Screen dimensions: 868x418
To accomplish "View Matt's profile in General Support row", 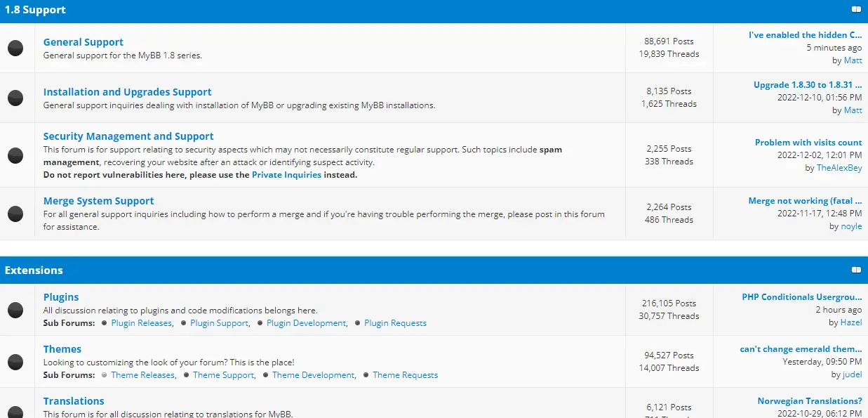I will (x=853, y=60).
